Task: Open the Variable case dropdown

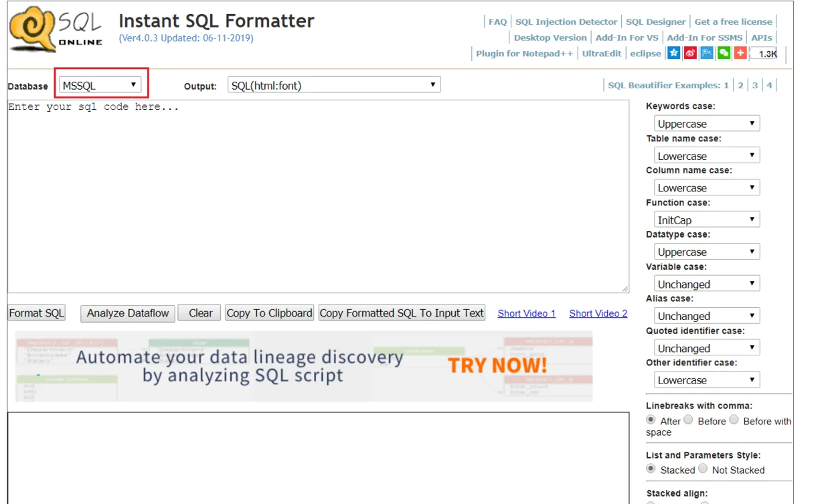Action: tap(707, 284)
